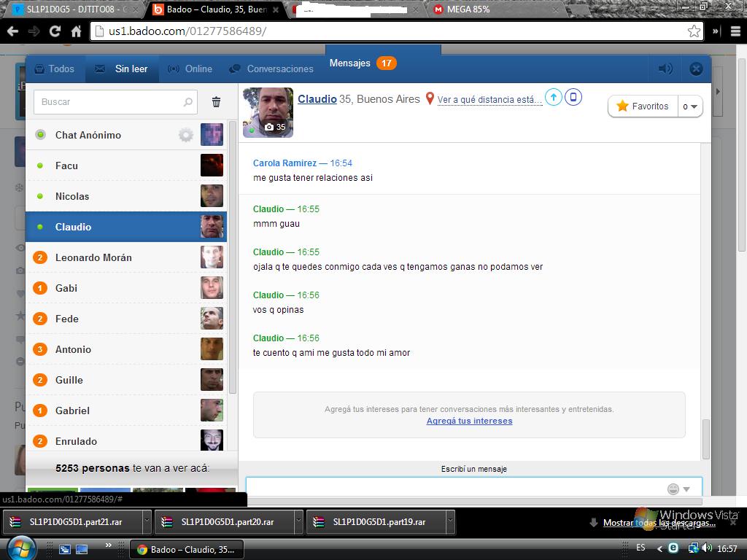This screenshot has width=747, height=560.
Task: Click Antonio's avatar thumbnail
Action: (212, 349)
